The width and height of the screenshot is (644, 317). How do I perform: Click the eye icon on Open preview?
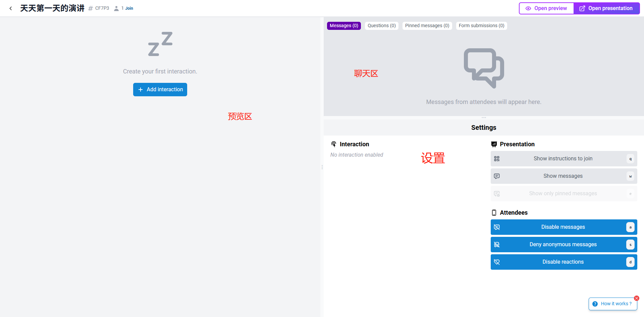point(528,8)
